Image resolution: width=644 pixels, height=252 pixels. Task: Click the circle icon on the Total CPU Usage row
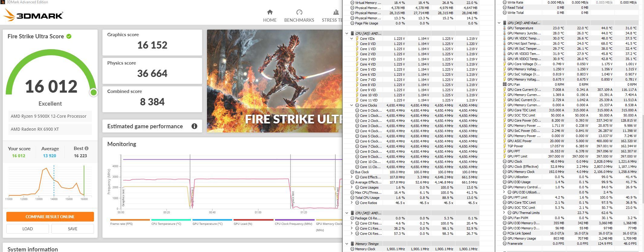(x=352, y=198)
